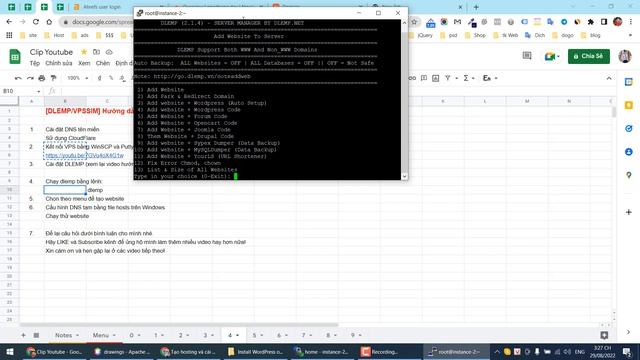Open the jQuery bookmark folder
Image resolution: width=640 pixels, height=360 pixels.
click(421, 36)
